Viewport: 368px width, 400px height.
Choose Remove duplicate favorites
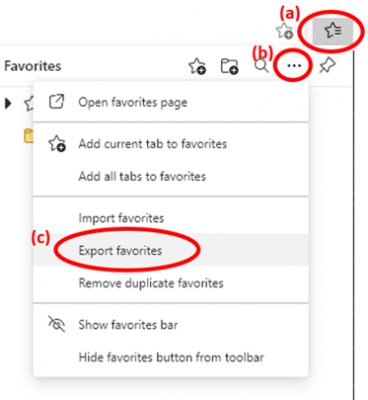(x=171, y=283)
